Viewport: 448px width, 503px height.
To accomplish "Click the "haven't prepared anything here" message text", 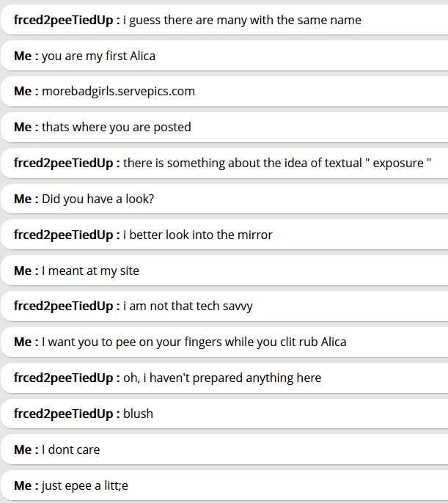I will coord(221,378).
